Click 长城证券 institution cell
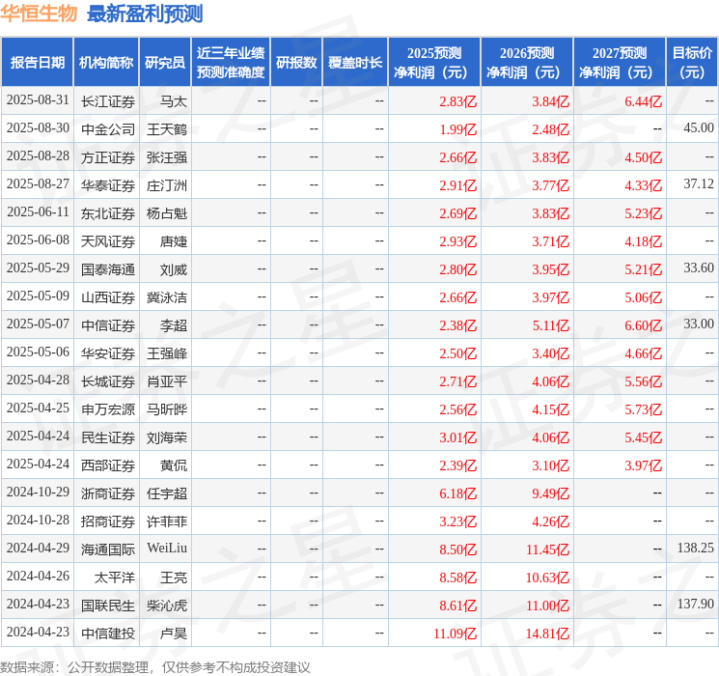Viewport: 719px width, 676px height. 108,382
